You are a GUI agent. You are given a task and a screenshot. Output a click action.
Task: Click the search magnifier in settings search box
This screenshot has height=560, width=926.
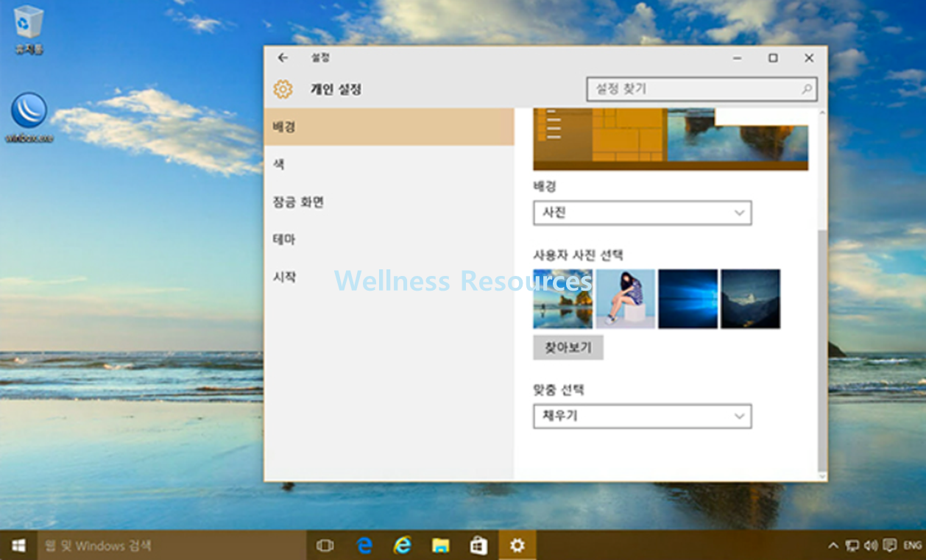807,89
